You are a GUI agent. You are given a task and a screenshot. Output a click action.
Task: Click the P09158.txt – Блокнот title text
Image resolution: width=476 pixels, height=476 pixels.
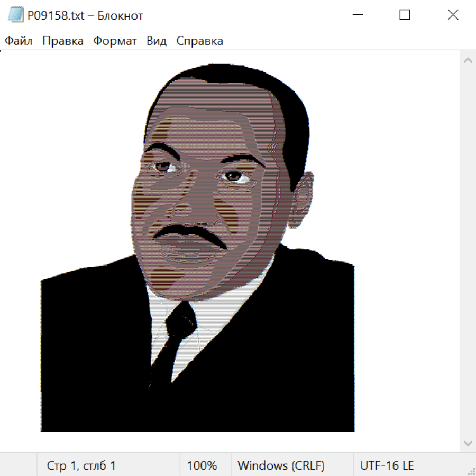pyautogui.click(x=85, y=16)
